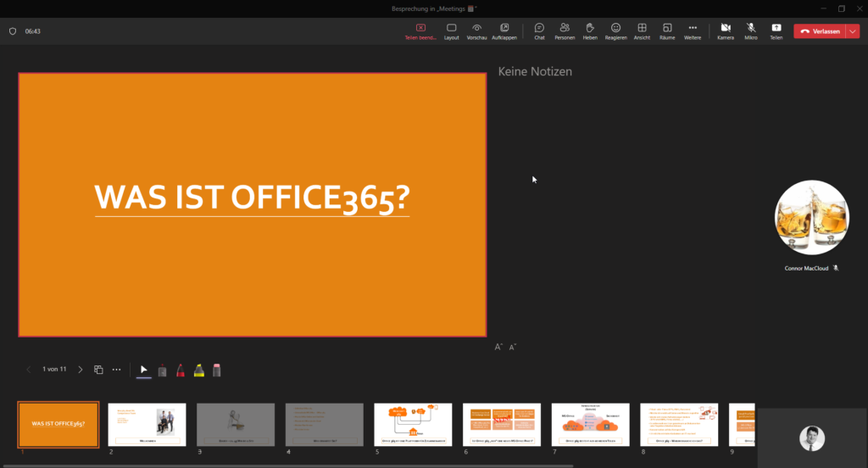Stop sharing with Teilen beenden

[x=420, y=31]
